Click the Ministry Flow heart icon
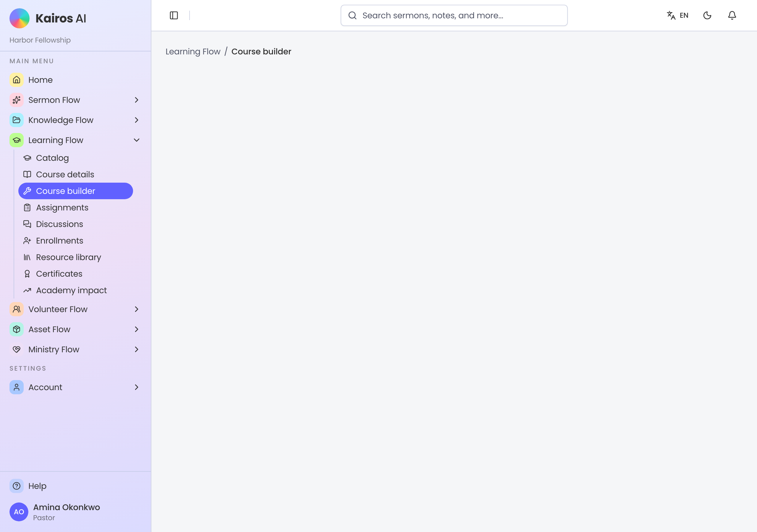This screenshot has width=757, height=532. pyautogui.click(x=17, y=349)
